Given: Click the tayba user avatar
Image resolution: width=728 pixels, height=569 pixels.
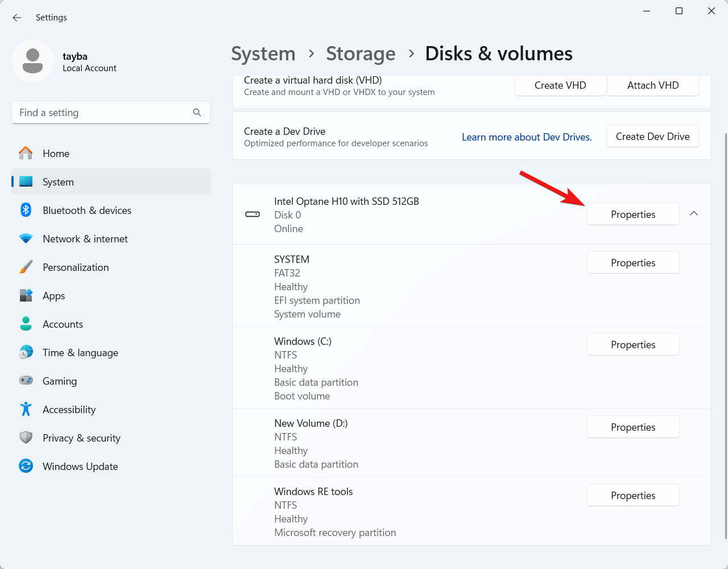Looking at the screenshot, I should coord(33,61).
